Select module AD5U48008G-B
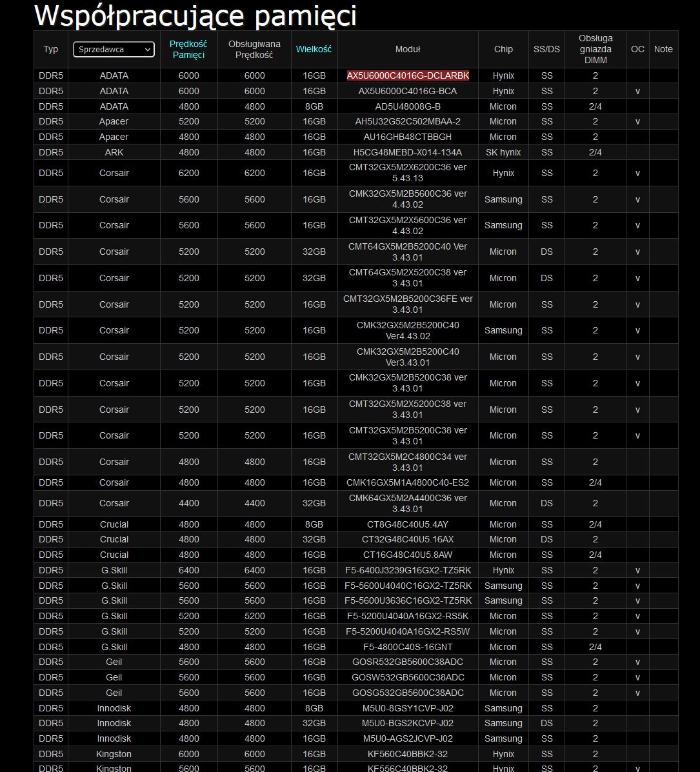The width and height of the screenshot is (700, 772). (x=408, y=106)
